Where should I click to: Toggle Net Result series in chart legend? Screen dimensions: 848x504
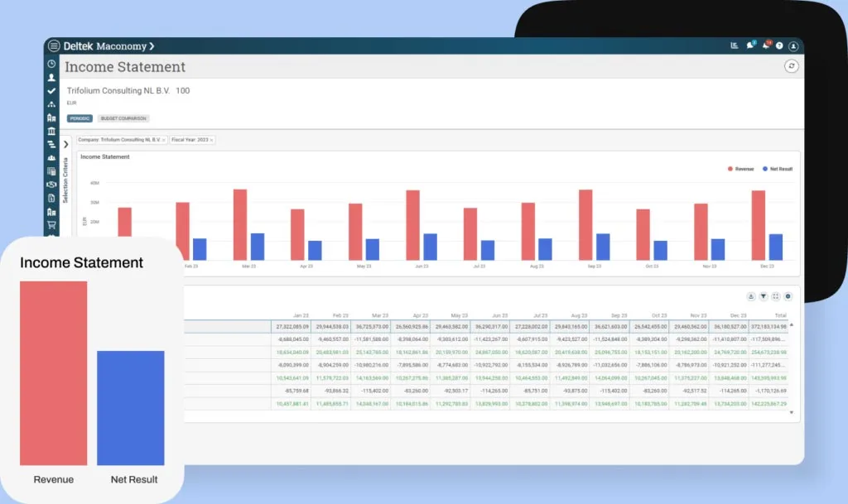[778, 169]
